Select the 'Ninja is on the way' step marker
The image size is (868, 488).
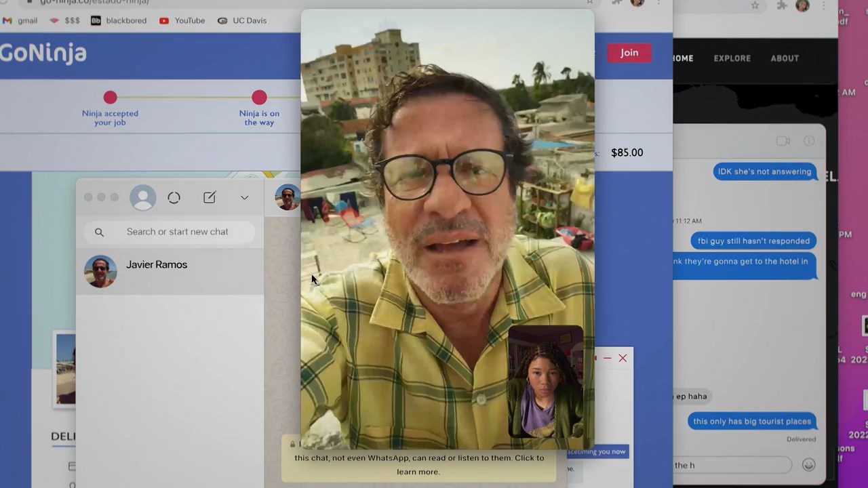(259, 98)
